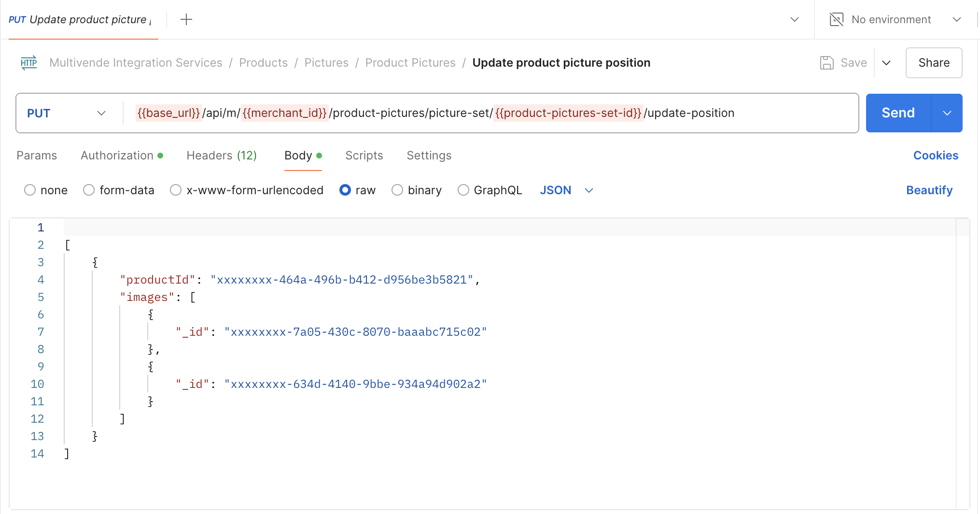Screen dimensions: 980x514
Task: Click the {{merchant_id}} variable in URL
Action: point(285,113)
